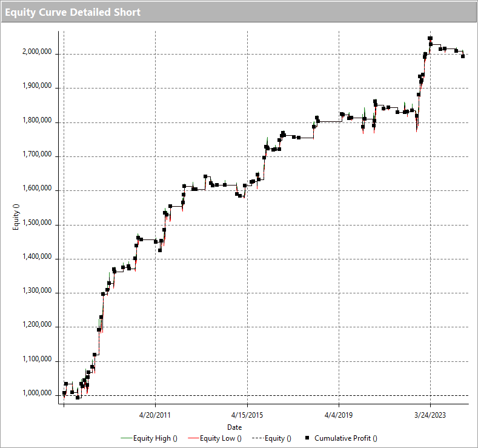Click the 4/15/2015 date axis label

coord(247,415)
